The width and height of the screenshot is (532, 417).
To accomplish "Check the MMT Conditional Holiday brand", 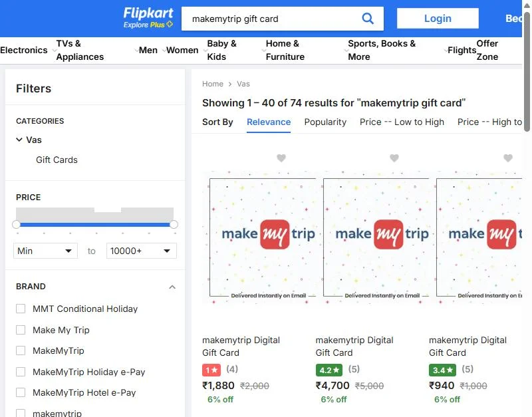I will (x=21, y=309).
